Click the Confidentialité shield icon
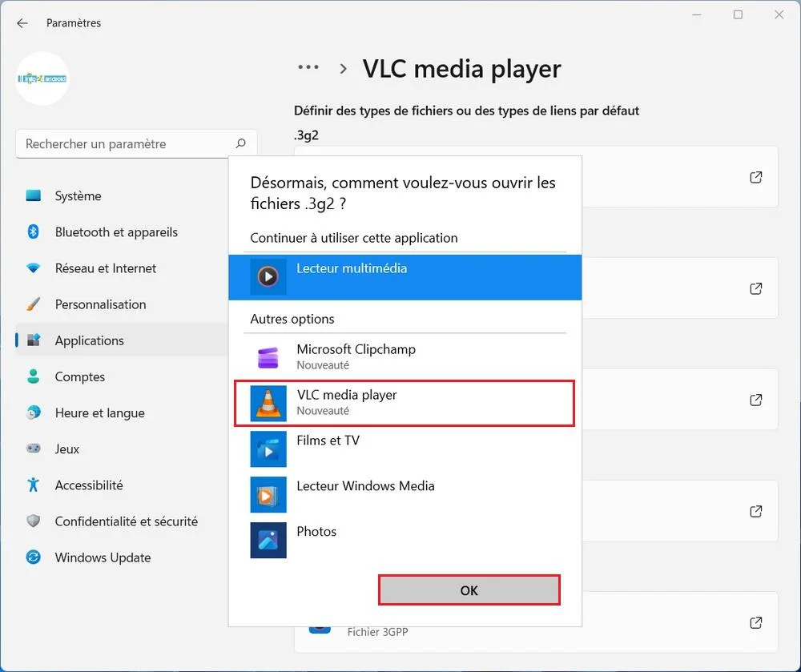 coord(33,521)
